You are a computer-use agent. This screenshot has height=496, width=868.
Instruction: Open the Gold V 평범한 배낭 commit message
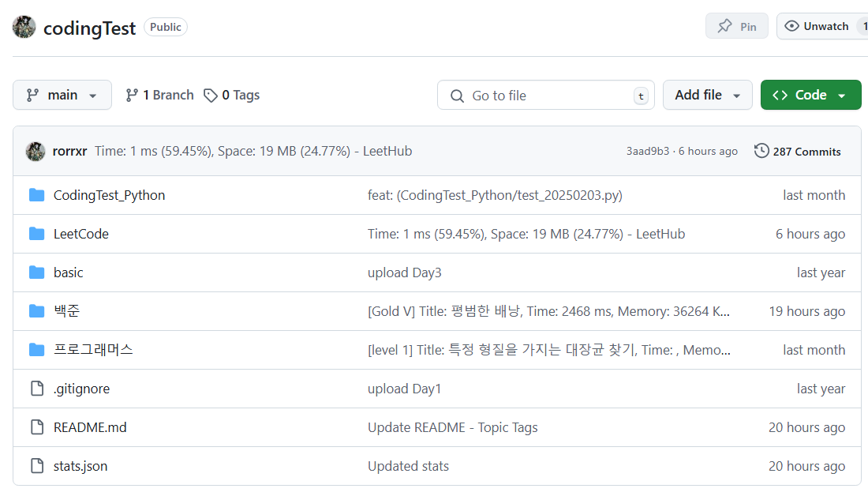tap(548, 311)
